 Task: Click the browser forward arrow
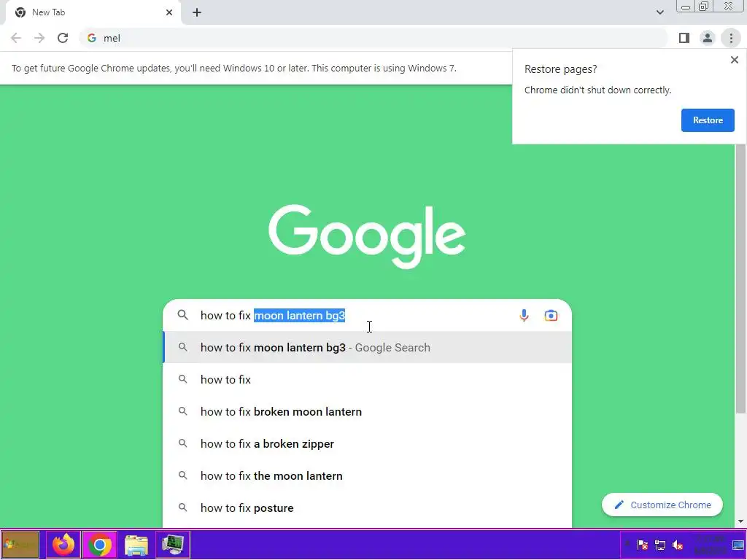39,38
